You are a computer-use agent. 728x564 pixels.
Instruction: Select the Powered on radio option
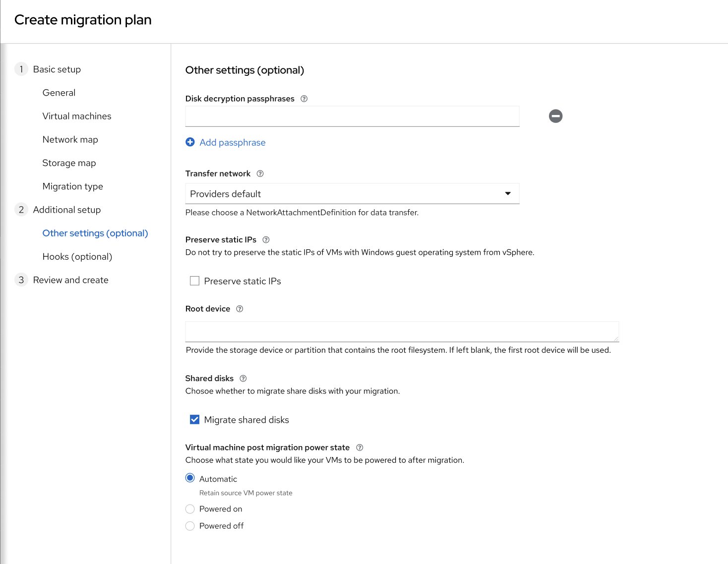pos(190,509)
